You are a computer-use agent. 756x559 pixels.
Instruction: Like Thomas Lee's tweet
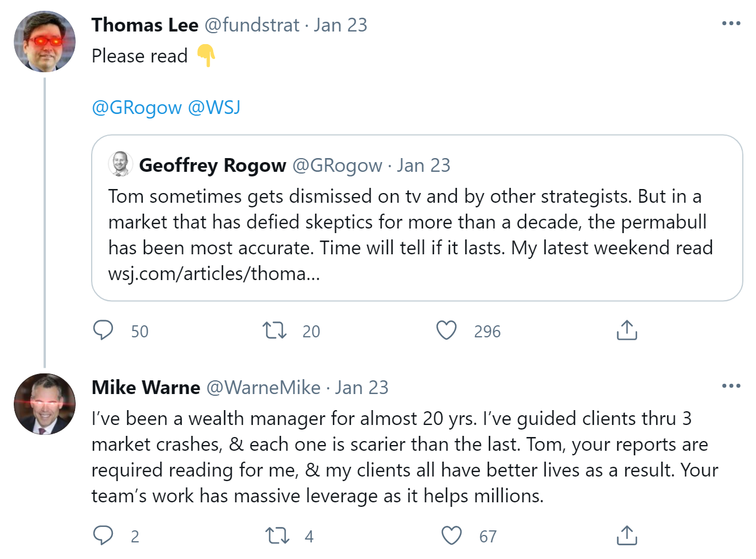point(446,330)
